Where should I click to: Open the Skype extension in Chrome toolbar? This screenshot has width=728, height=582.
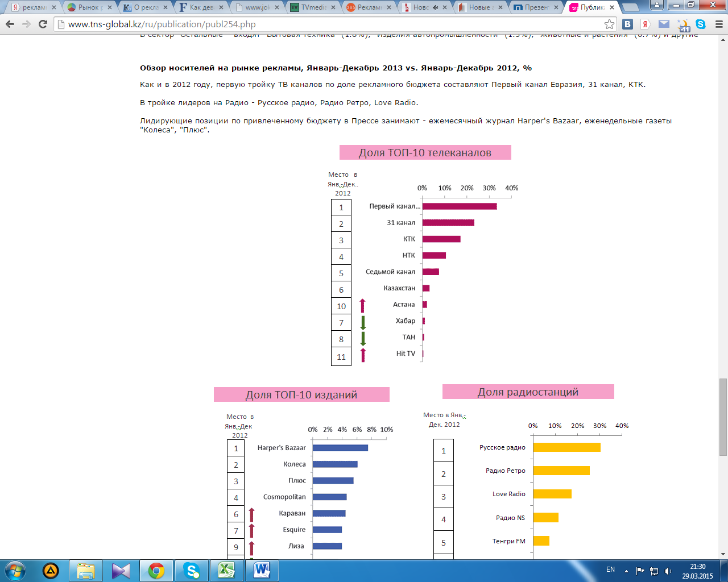click(x=701, y=24)
